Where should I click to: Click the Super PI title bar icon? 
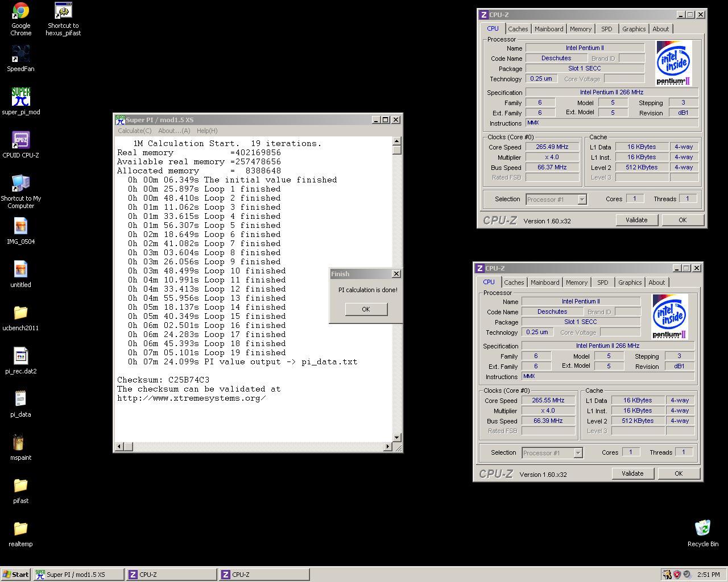click(x=120, y=120)
